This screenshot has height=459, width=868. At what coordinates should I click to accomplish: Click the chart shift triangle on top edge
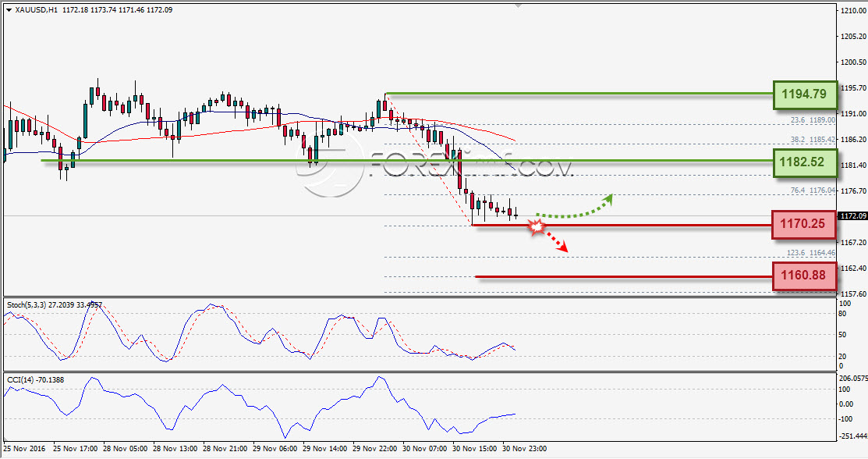[518, 5]
